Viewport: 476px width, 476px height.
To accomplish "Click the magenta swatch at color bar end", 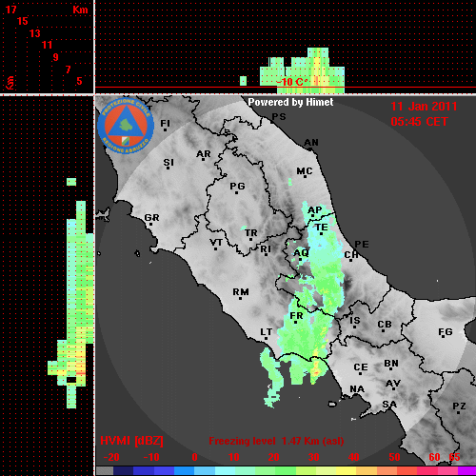I will pyautogui.click(x=466, y=471).
